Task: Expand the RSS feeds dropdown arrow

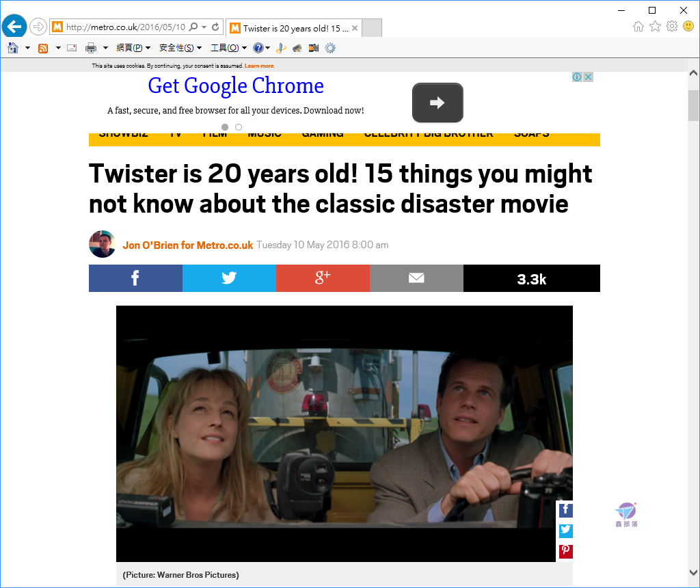Action: [x=58, y=48]
